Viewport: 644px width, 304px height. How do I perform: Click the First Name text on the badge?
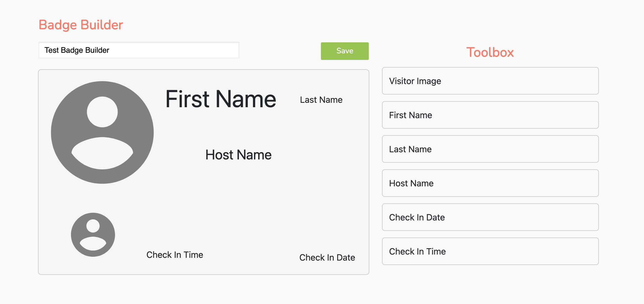click(220, 100)
